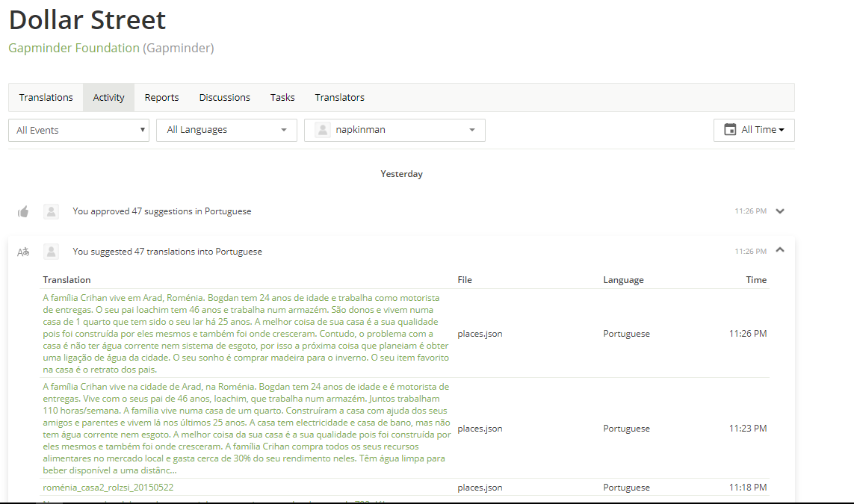Open translation starting 'A família Crihan vive em Arad'

[x=246, y=334]
